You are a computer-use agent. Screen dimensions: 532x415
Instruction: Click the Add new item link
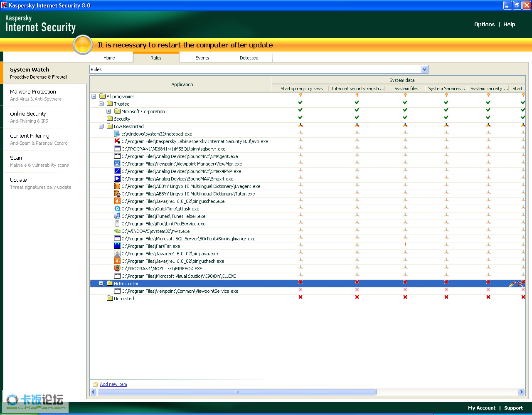point(113,384)
